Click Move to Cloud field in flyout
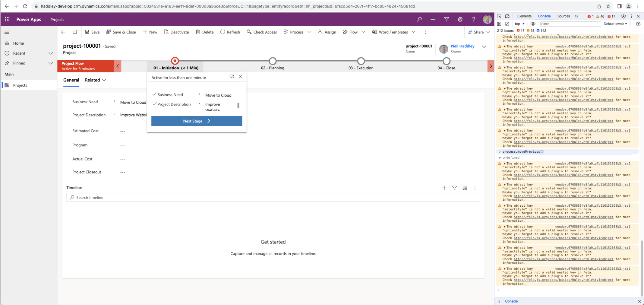Viewport: 644px width, 305px height. [x=218, y=95]
